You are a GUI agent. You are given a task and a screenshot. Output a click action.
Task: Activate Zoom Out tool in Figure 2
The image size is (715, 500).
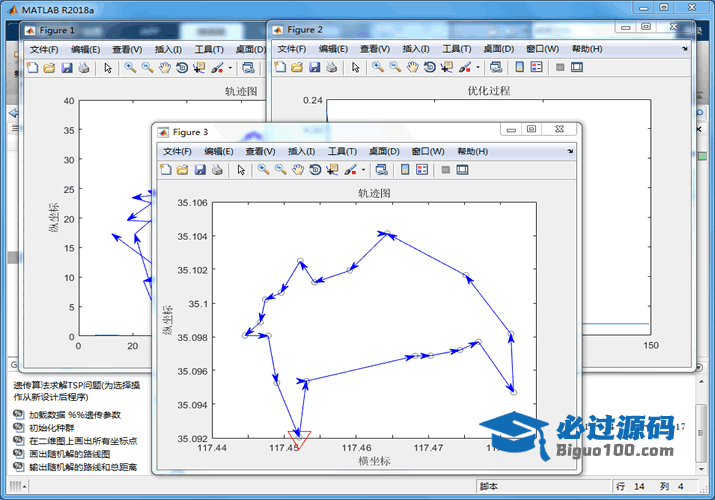pos(395,67)
